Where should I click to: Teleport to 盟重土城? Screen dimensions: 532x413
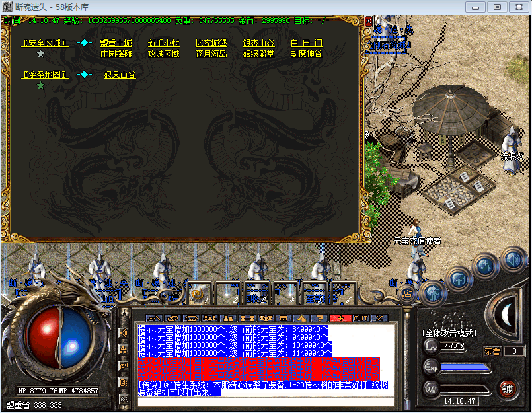pos(116,43)
